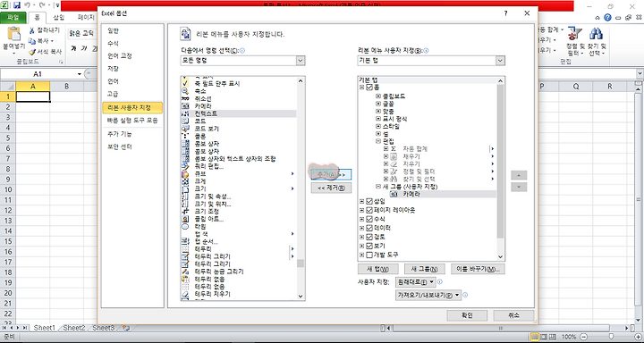Click the Format Painter (서식 복사) brush icon
The image size is (644, 343).
[32, 52]
